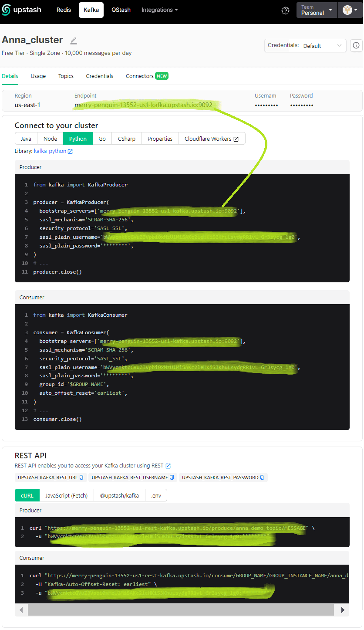Open the Topics tab

click(x=66, y=76)
